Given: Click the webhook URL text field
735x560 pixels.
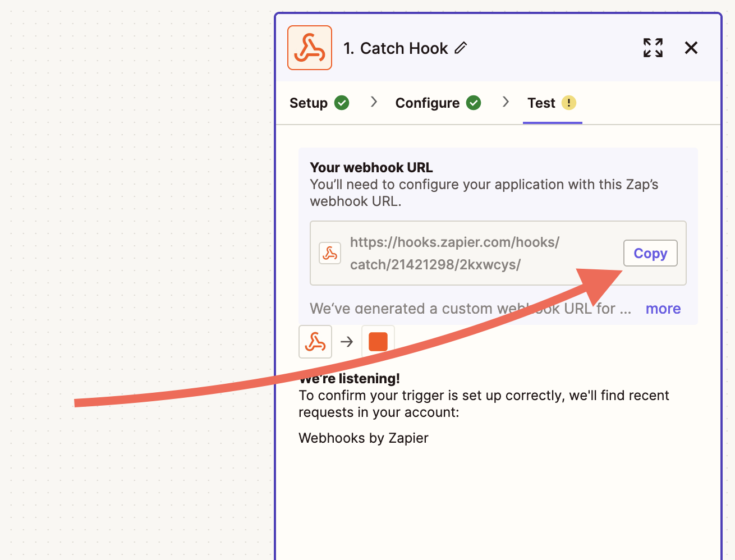Looking at the screenshot, I should coord(454,253).
